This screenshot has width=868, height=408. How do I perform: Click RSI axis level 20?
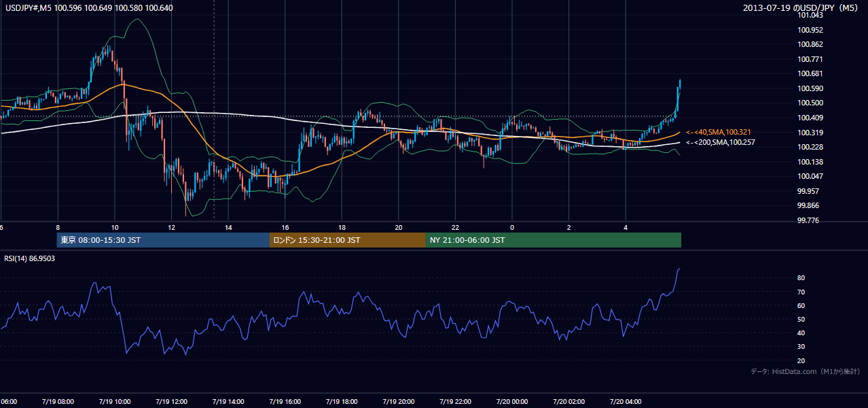[801, 360]
